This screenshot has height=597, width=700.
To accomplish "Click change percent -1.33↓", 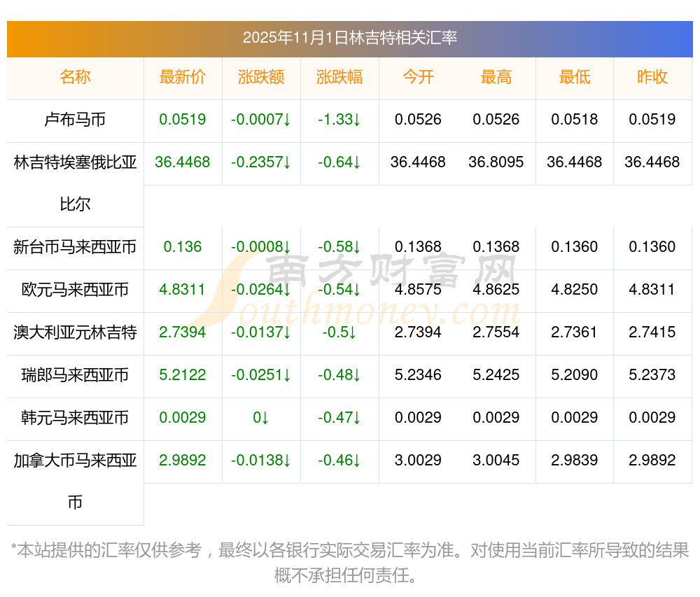I will pos(339,120).
